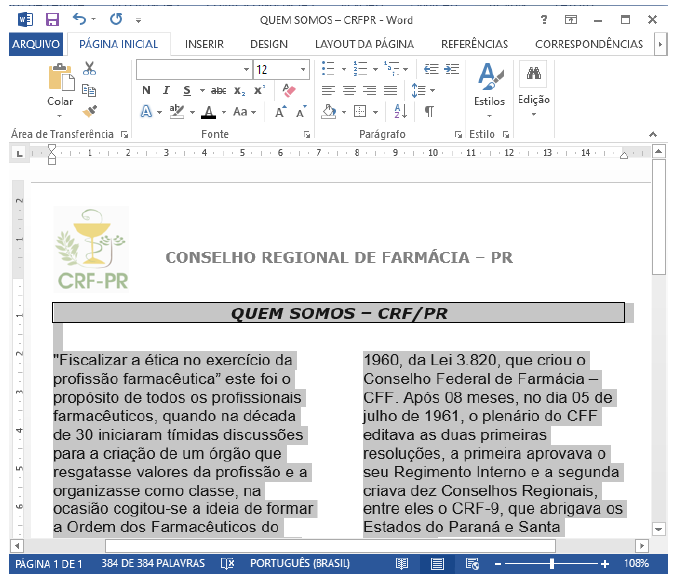
Task: Customize Quick Access Toolbar dropdown
Action: click(x=138, y=20)
